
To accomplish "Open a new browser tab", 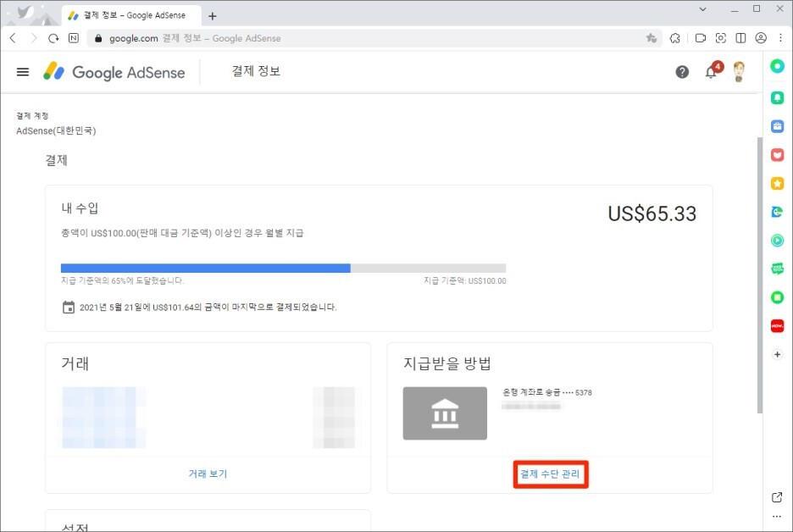I will click(213, 16).
